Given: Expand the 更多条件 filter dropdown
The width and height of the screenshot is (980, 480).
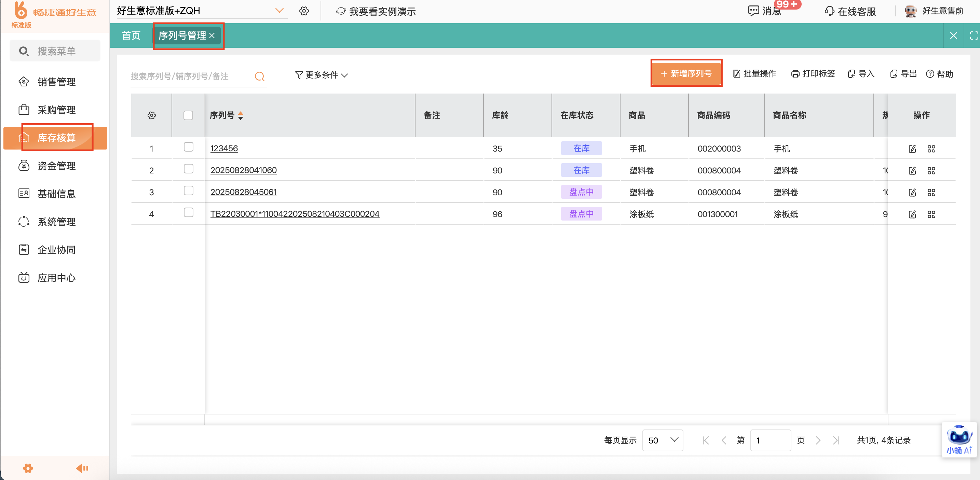Looking at the screenshot, I should click(x=322, y=75).
